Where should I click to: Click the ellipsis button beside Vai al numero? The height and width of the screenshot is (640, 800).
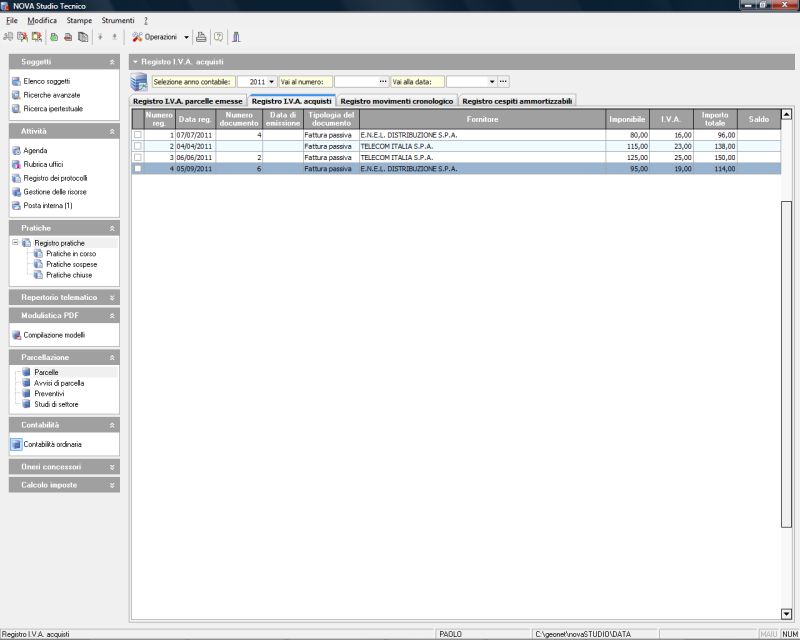point(383,81)
